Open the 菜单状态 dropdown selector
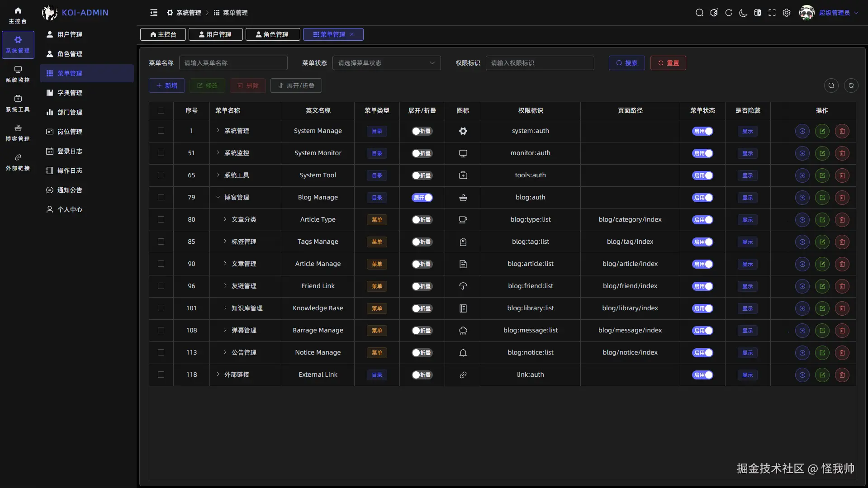 coord(386,63)
